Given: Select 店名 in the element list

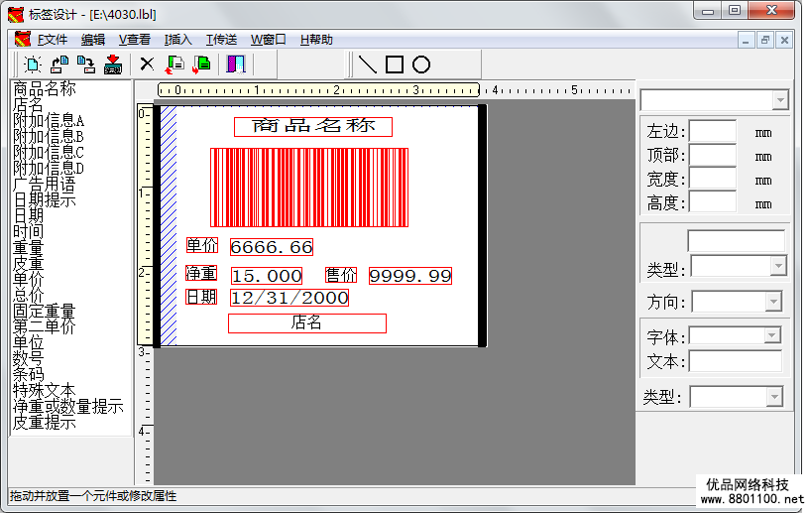Looking at the screenshot, I should [28, 104].
